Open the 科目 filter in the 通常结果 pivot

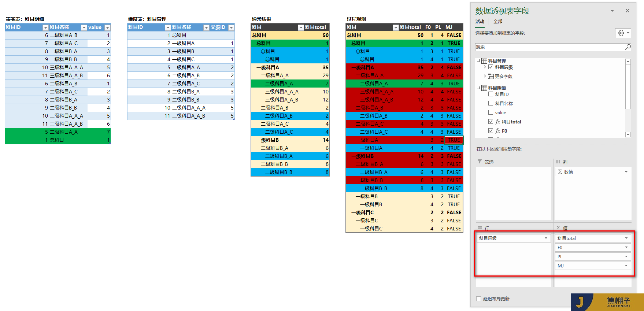pos(301,27)
